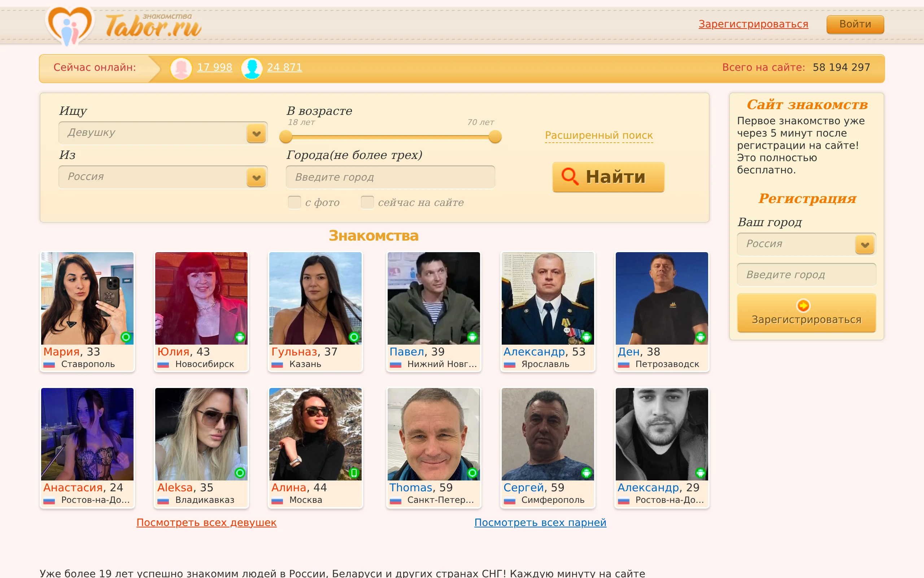
Task: Click the name link Александр, 29
Action: 648,488
